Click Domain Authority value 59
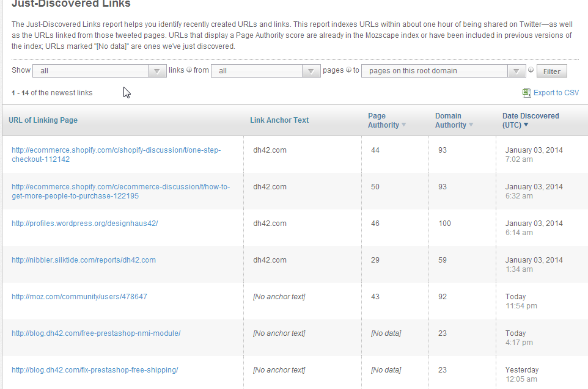This screenshot has height=389, width=588. [442, 261]
